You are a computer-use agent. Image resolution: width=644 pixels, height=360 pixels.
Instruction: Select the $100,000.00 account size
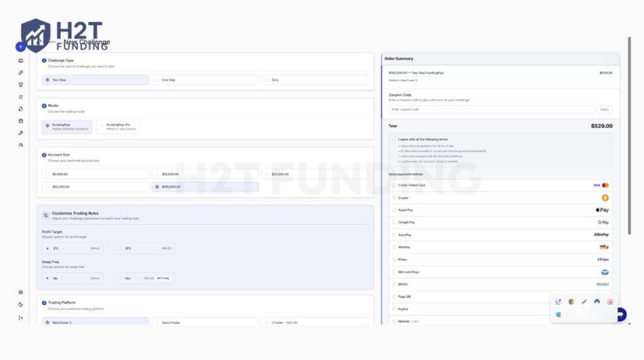tap(205, 187)
